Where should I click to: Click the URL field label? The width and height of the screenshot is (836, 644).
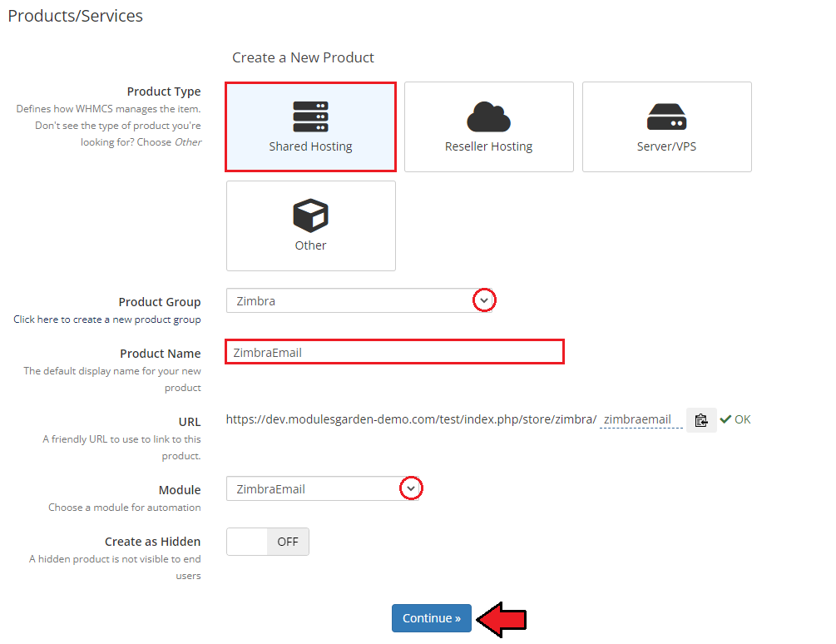pos(190,422)
